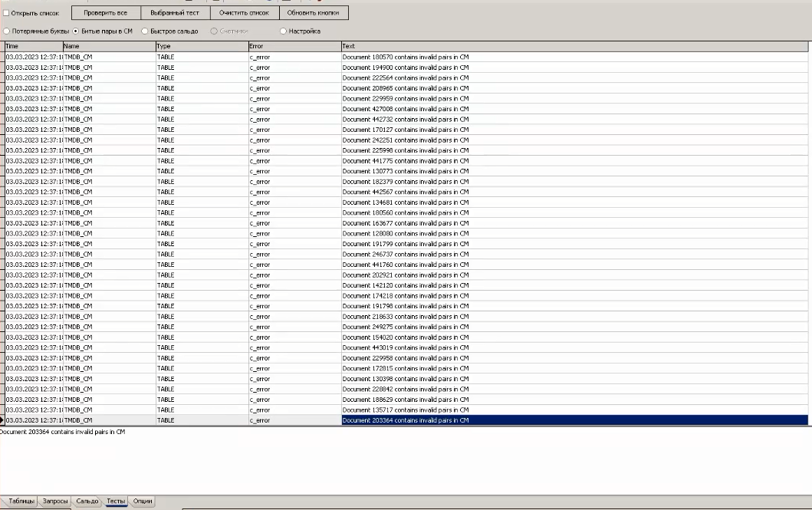Go to the 'Сальдо' tab
The width and height of the screenshot is (812, 510).
click(87, 502)
